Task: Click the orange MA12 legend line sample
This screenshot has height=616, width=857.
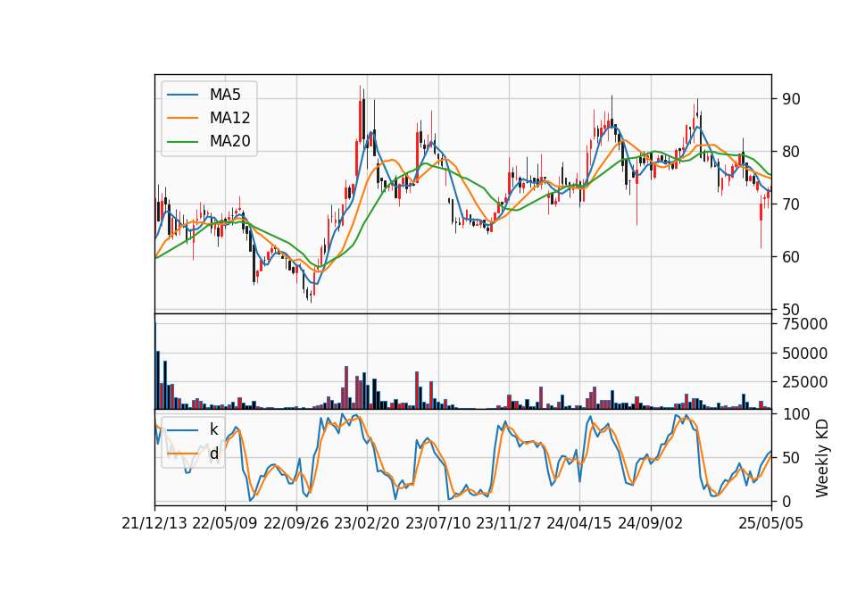Action: pos(182,118)
